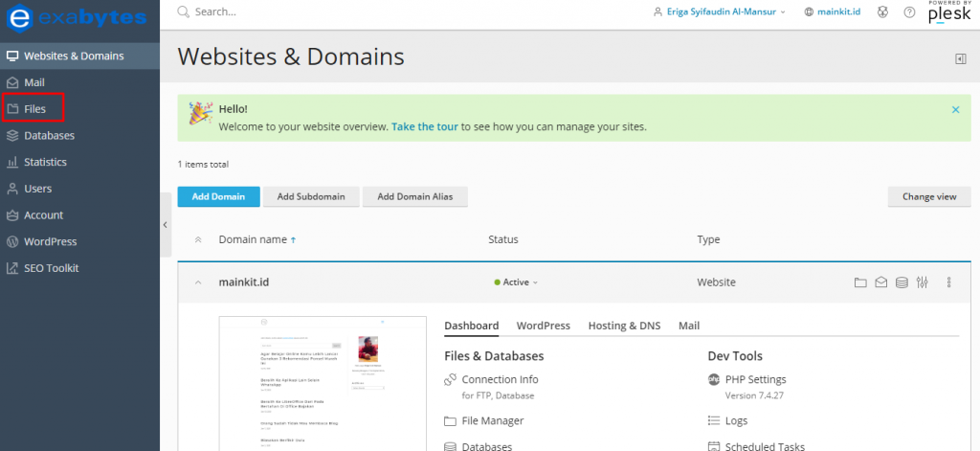Expand the Active status dropdown
This screenshot has width=980, height=451.
[x=517, y=282]
